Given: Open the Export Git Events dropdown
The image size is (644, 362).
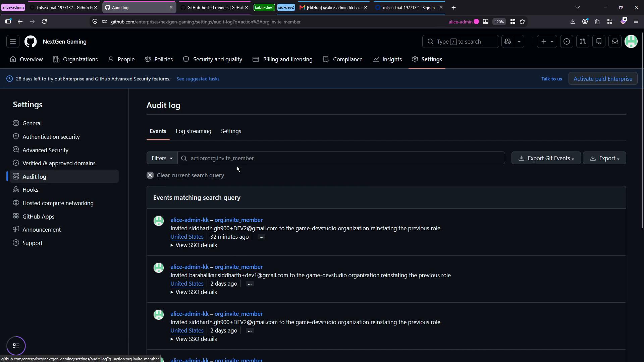Looking at the screenshot, I should 546,158.
